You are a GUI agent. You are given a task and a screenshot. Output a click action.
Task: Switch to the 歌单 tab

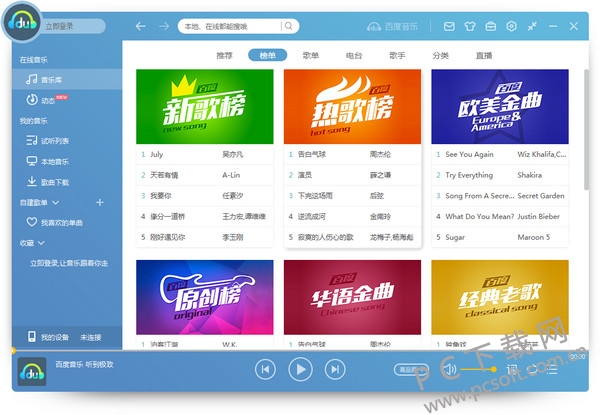point(311,55)
